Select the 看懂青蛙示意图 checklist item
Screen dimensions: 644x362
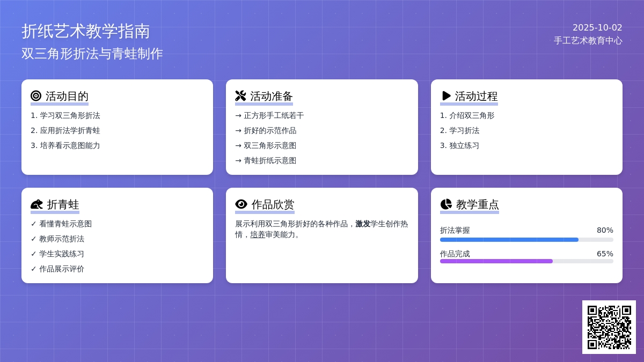pyautogui.click(x=61, y=224)
